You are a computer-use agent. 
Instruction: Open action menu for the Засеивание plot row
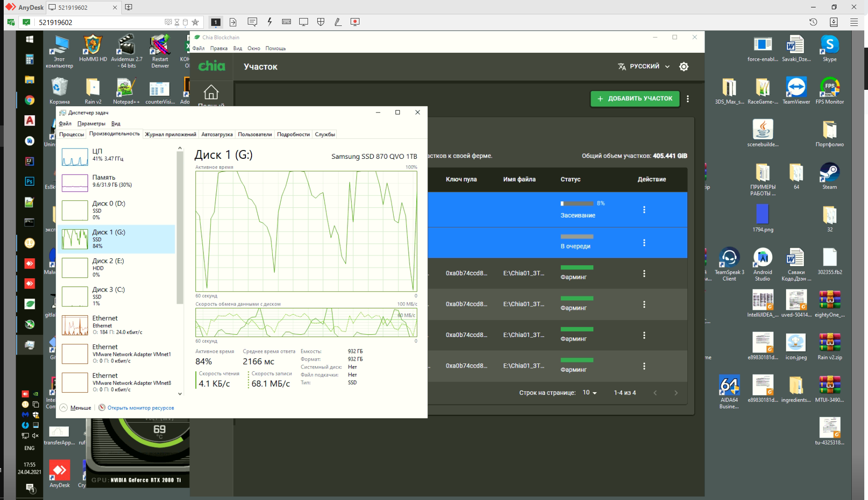tap(644, 210)
